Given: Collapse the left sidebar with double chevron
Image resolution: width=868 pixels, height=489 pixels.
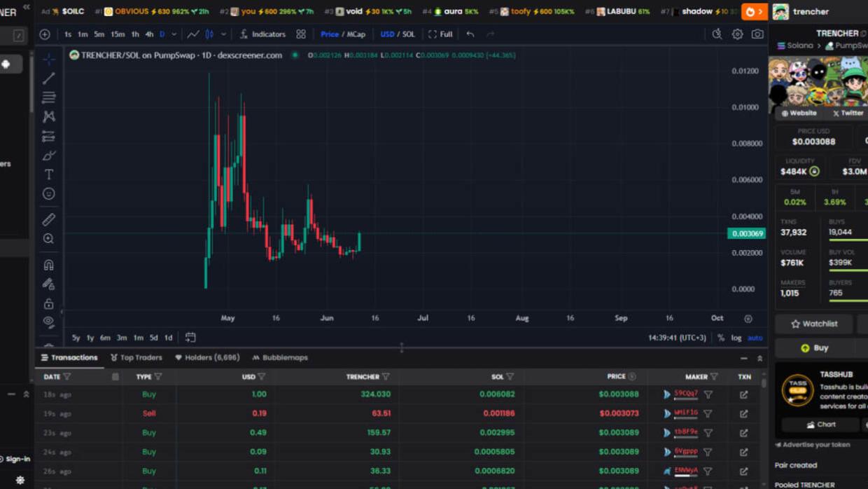Looking at the screenshot, I should (27, 7).
